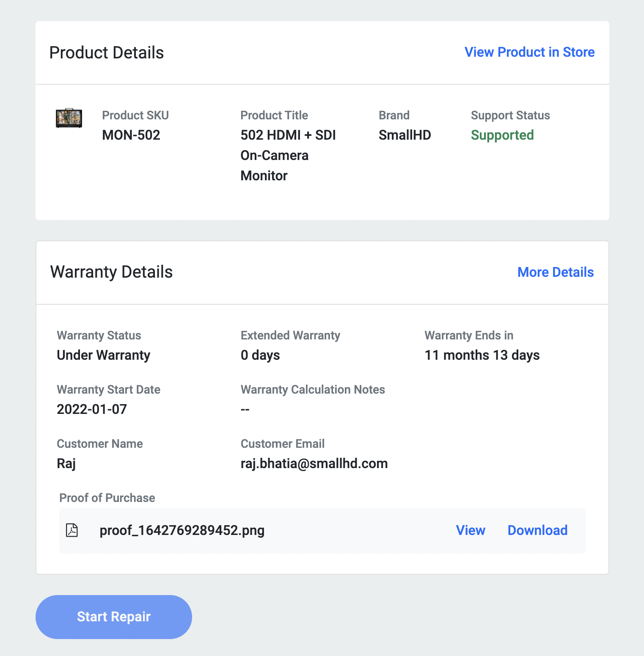This screenshot has height=656, width=644.
Task: Open View Product in Store link
Action: [529, 52]
